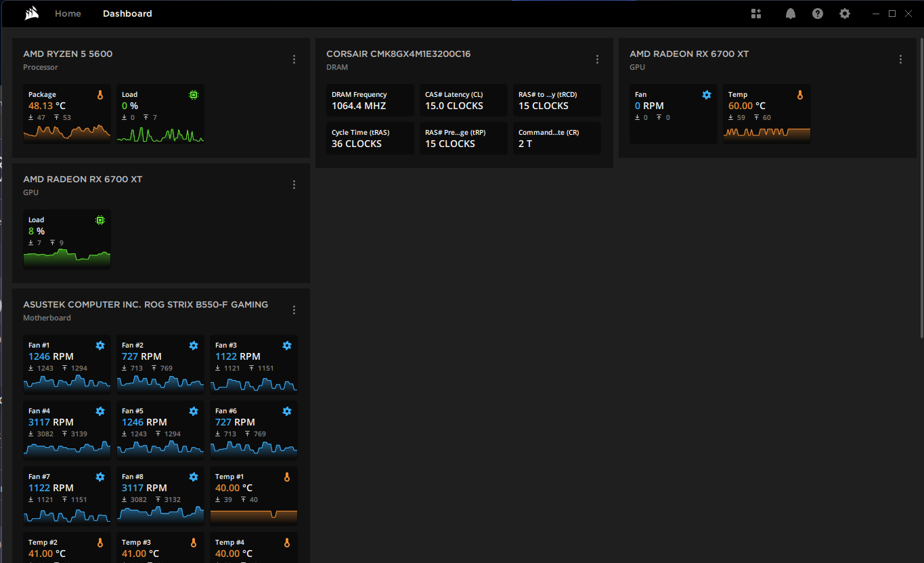
Task: Click the Fan #2 727 RPM reading
Action: tap(141, 357)
